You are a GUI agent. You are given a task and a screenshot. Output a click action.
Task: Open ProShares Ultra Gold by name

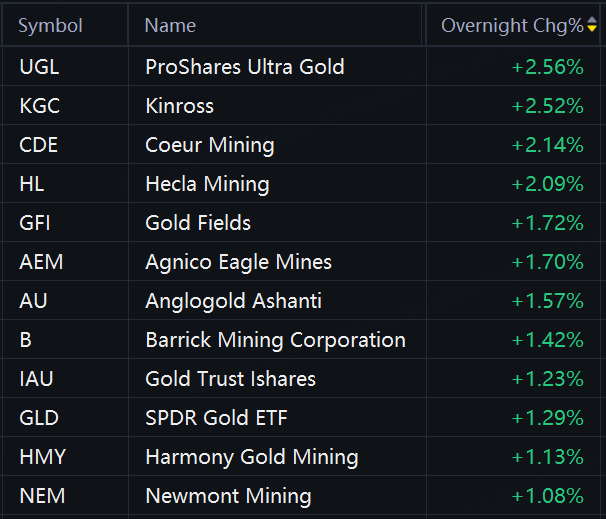click(x=244, y=67)
